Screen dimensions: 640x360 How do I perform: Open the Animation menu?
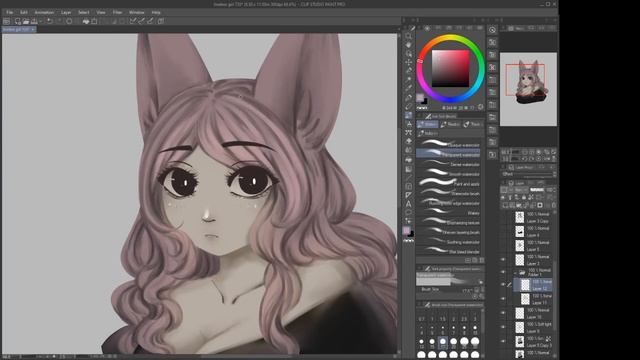[x=44, y=13]
